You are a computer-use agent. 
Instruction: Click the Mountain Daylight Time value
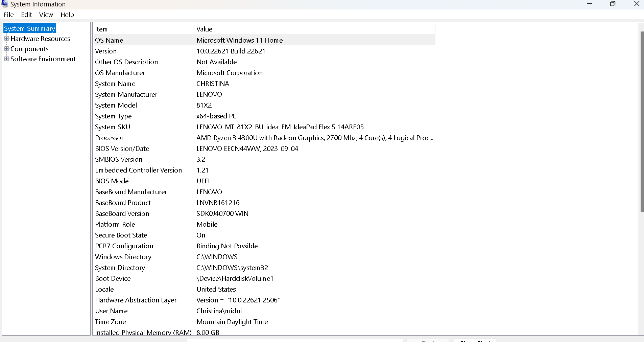[x=232, y=322]
